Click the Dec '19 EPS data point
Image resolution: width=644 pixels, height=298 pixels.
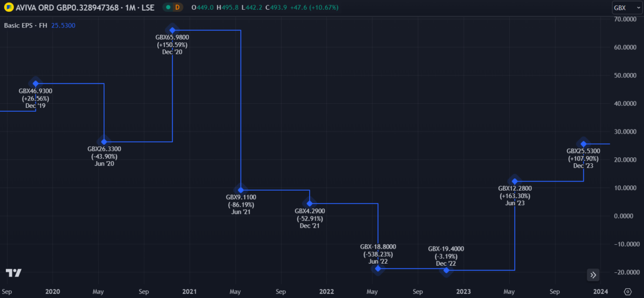[x=35, y=84]
